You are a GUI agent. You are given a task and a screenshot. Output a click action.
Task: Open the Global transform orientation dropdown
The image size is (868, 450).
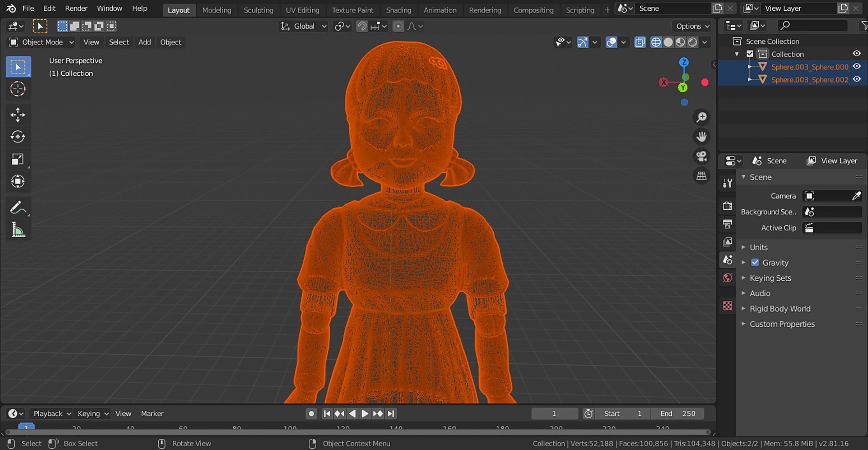coord(303,26)
